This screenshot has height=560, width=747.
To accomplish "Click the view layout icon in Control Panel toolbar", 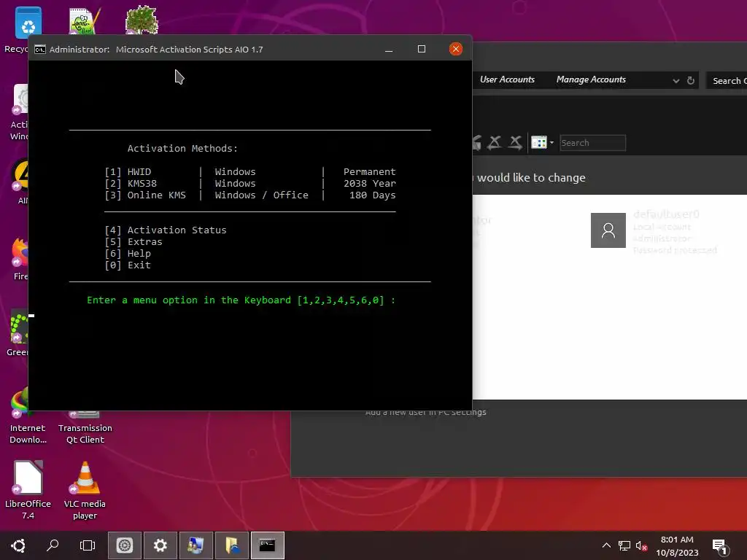I will click(539, 142).
